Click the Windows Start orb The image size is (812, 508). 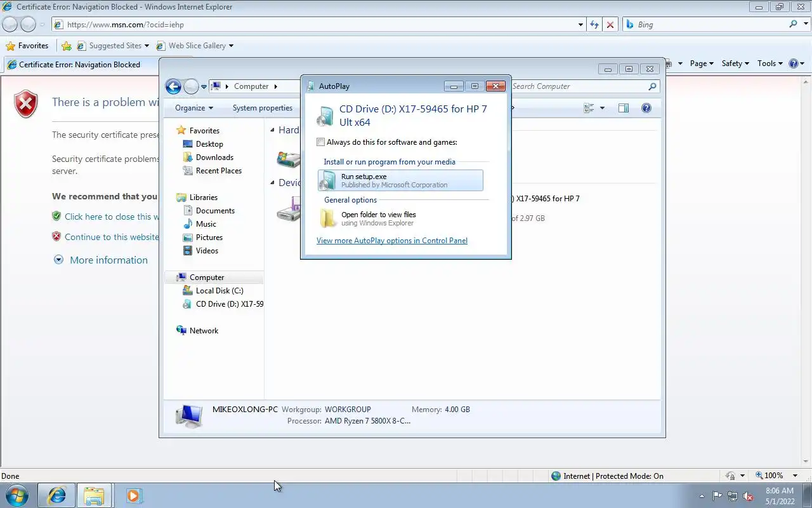(17, 495)
